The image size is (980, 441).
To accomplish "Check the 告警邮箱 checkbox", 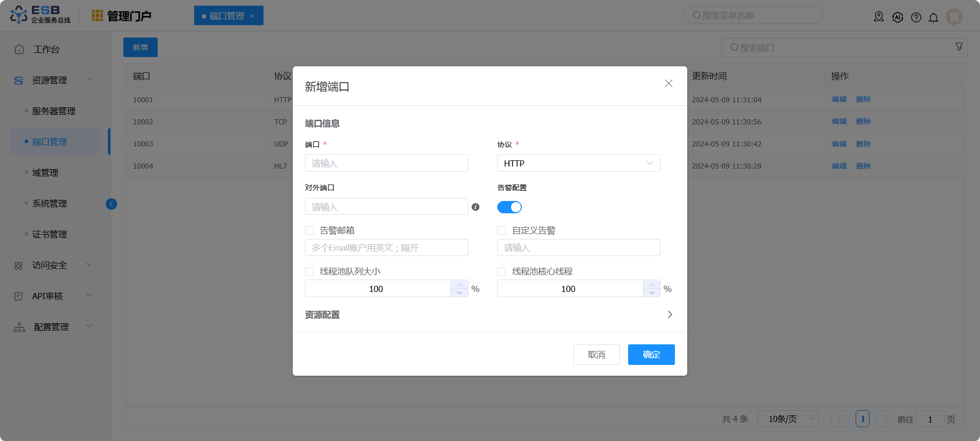I will click(x=310, y=231).
